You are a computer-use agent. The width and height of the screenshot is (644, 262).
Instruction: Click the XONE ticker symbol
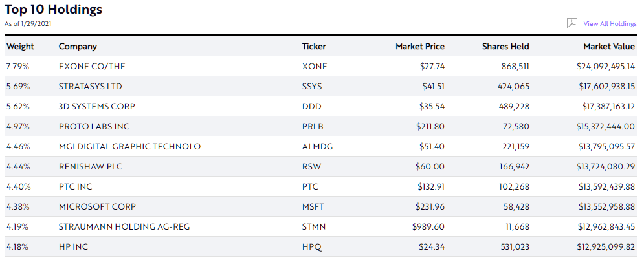(315, 66)
